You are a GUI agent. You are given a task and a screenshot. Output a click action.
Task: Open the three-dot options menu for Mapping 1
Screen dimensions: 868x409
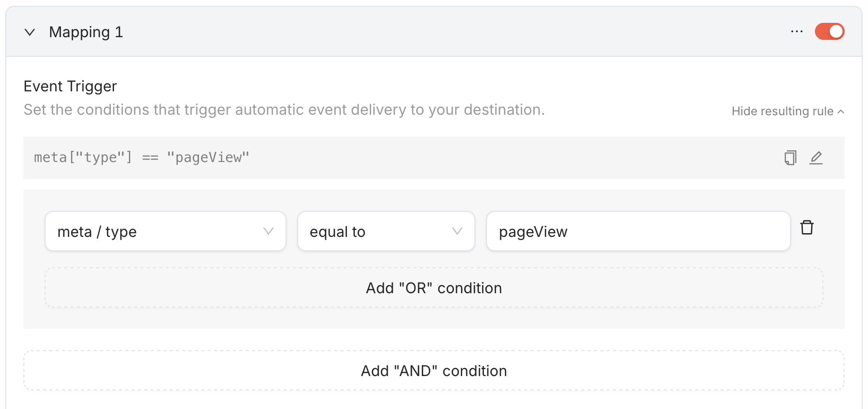coord(796,32)
